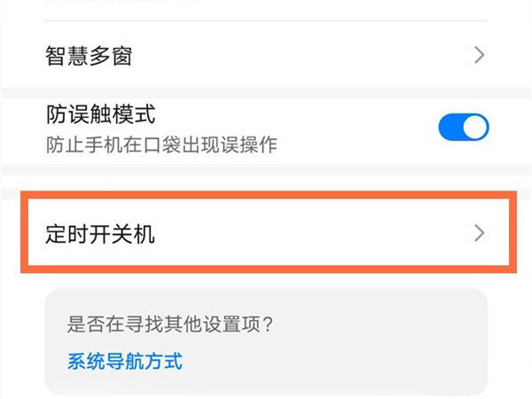Tap the chevron arrow beside 智慧多窗

(479, 56)
